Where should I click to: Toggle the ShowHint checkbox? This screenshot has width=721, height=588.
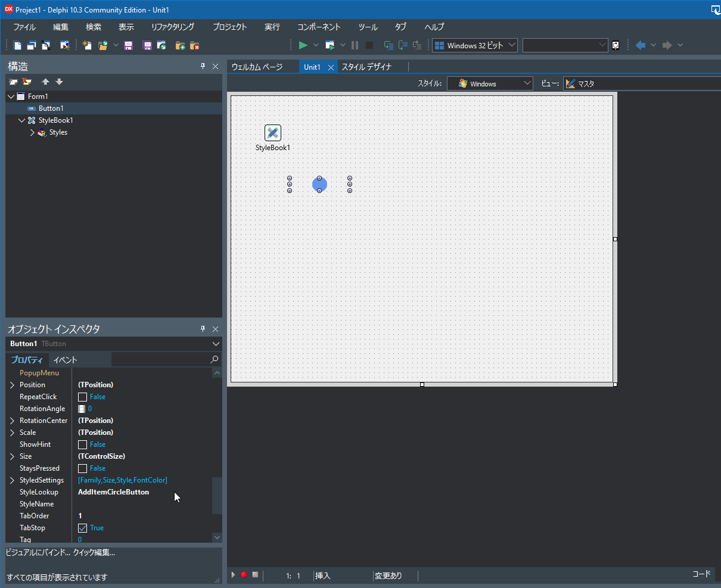click(x=83, y=444)
